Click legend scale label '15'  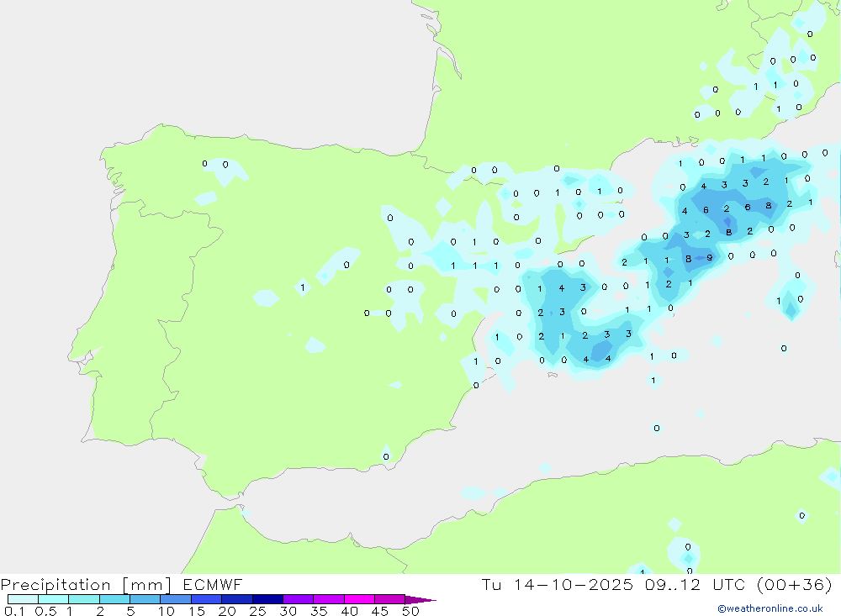(x=197, y=611)
